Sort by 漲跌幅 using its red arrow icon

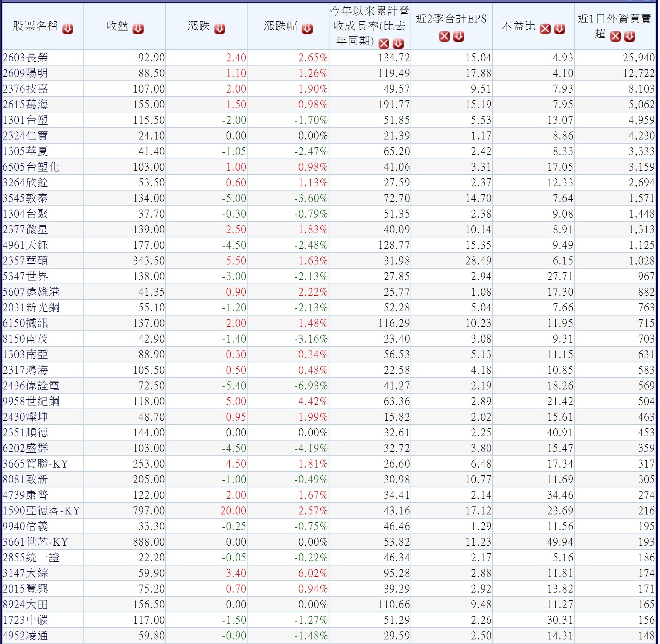[x=307, y=29]
